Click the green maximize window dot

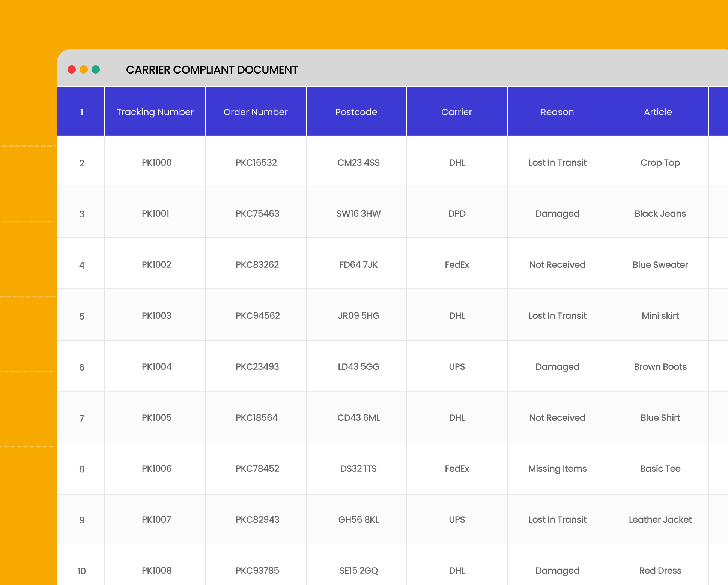click(x=96, y=69)
